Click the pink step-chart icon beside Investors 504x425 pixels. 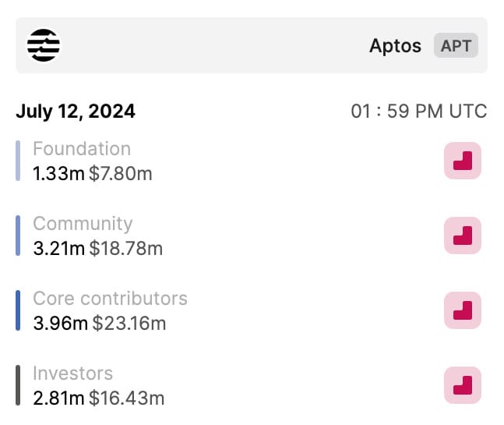[463, 385]
